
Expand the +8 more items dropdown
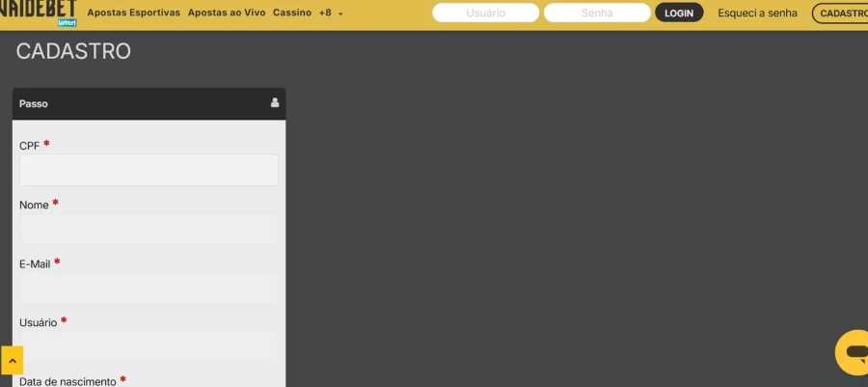click(331, 14)
